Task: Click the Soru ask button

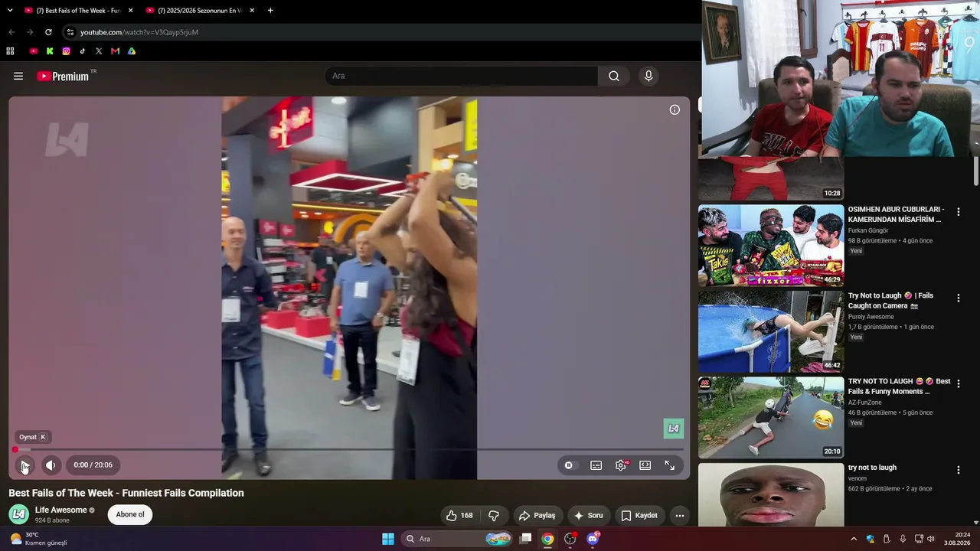Action: click(588, 516)
